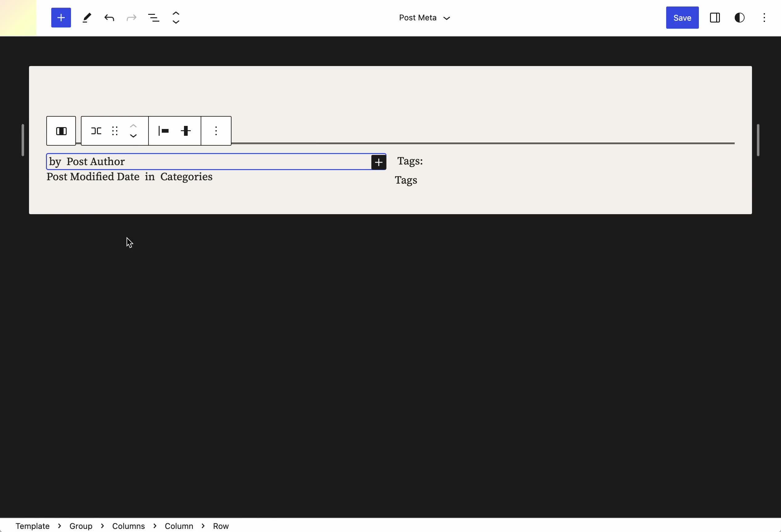Select the Tools pencil icon
781x532 pixels.
(87, 18)
